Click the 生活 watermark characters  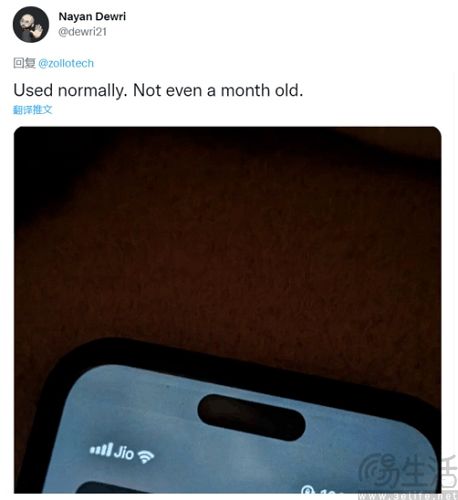429,472
